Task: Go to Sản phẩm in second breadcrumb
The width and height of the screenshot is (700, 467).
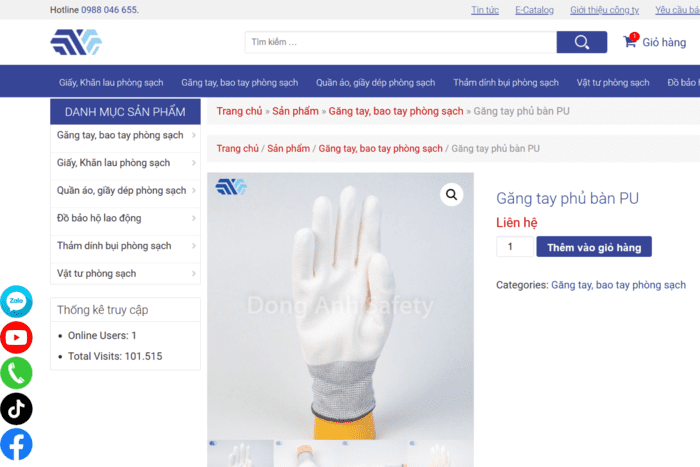Action: click(x=288, y=148)
